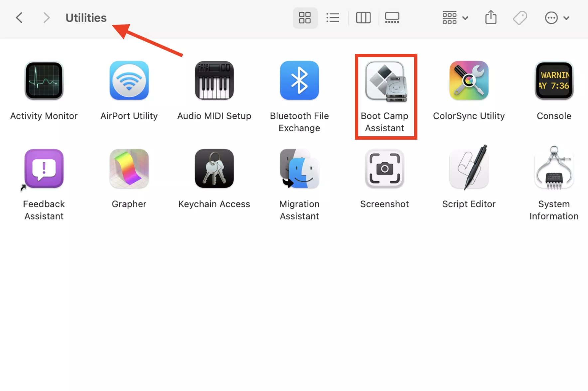Open Boot Camp Assistant icon
588x391 pixels.
386,81
